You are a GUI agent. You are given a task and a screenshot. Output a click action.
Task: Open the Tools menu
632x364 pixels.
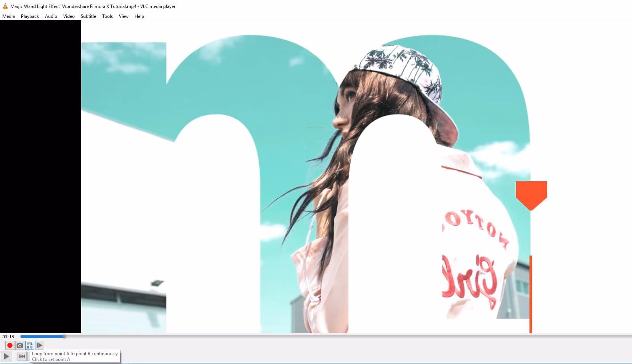pyautogui.click(x=107, y=16)
